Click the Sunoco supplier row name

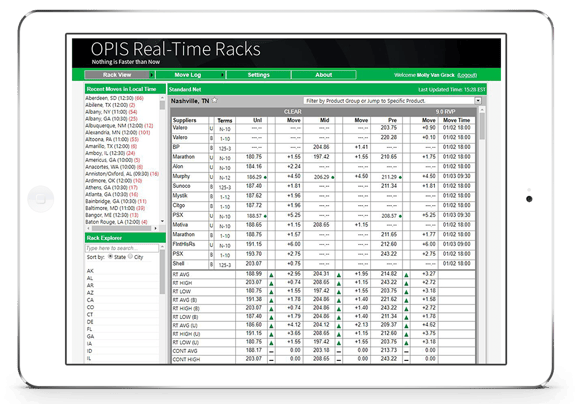coord(182,186)
